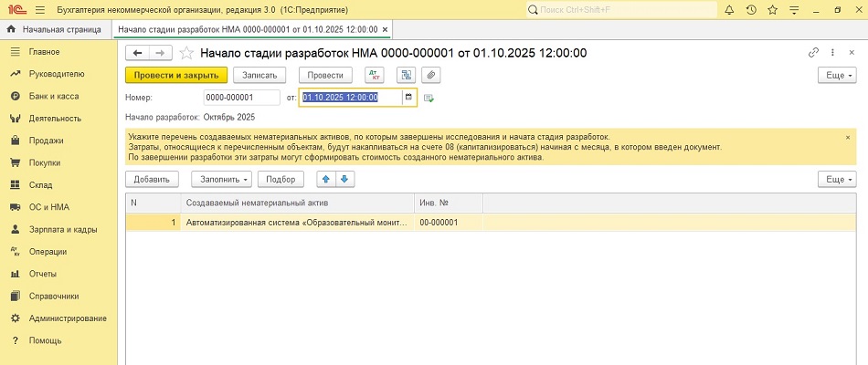
Task: Open the document structure (related documents) icon
Action: click(407, 75)
